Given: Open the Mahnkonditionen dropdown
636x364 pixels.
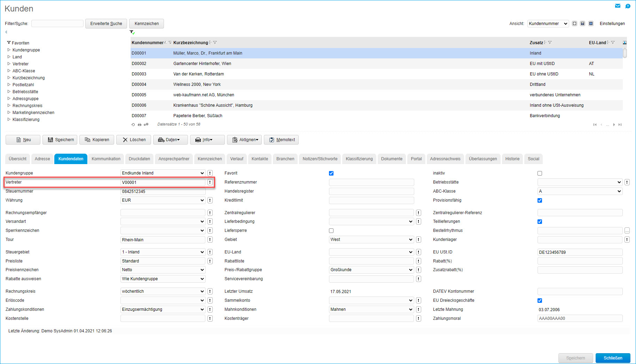Looking at the screenshot, I should (371, 309).
